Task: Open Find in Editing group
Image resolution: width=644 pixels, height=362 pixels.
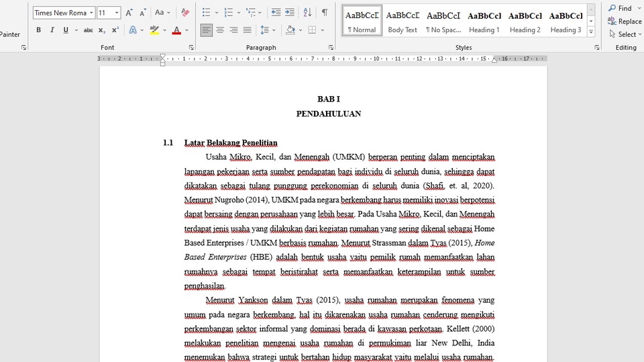Action: [620, 8]
